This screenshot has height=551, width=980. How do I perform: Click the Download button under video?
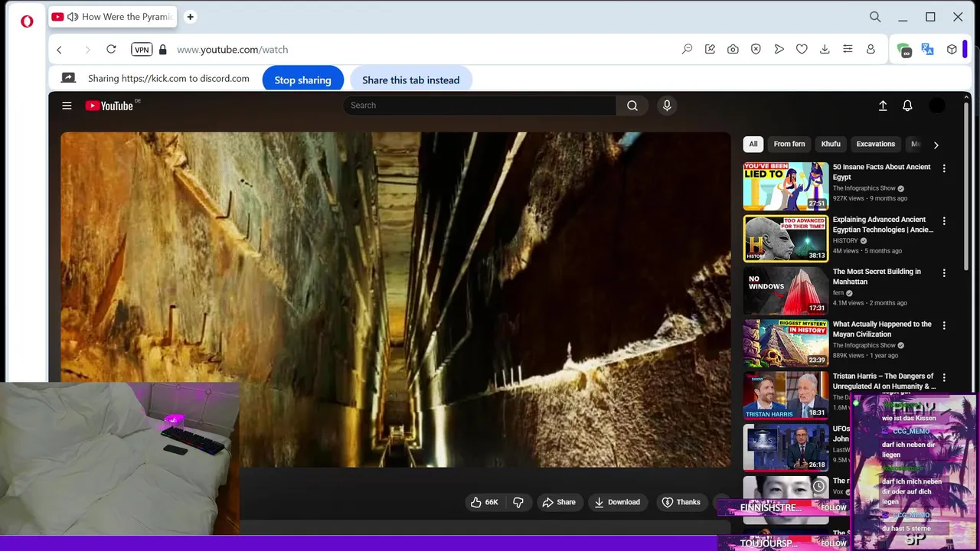click(617, 502)
